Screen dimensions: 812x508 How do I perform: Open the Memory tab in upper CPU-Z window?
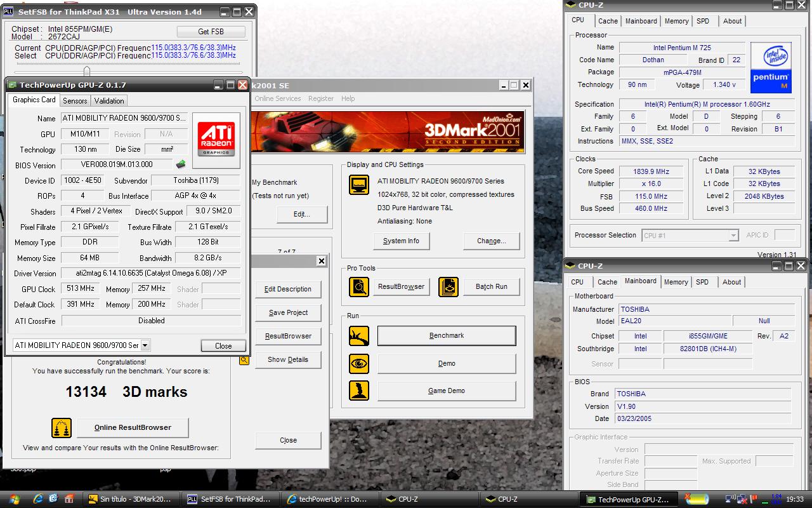coord(676,21)
